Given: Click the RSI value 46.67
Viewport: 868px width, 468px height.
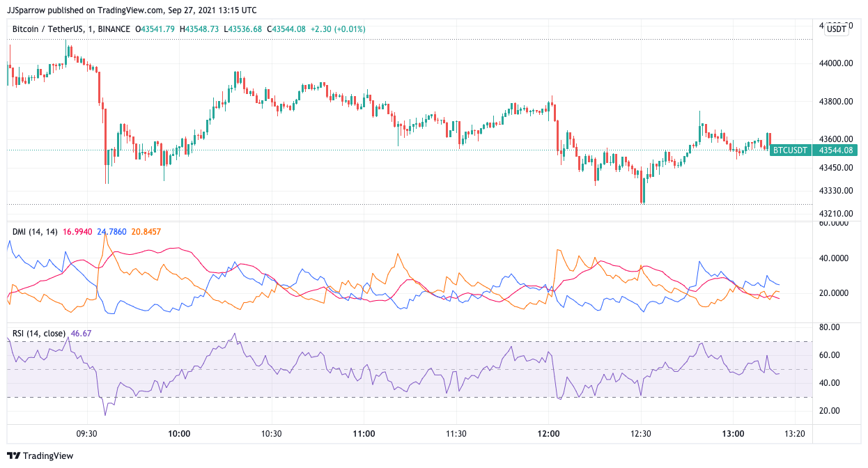Looking at the screenshot, I should [82, 334].
